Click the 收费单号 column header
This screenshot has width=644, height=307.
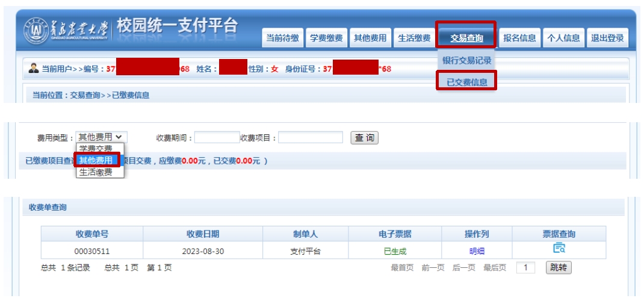(92, 234)
